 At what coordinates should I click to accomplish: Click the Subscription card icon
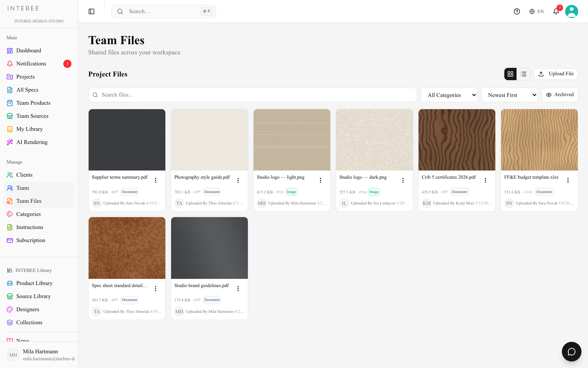(x=10, y=240)
